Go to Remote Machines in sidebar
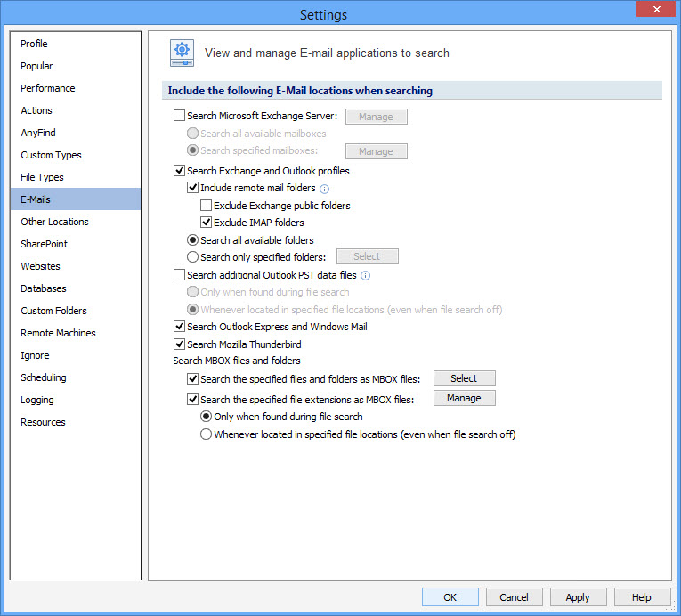The image size is (681, 616). (x=59, y=333)
